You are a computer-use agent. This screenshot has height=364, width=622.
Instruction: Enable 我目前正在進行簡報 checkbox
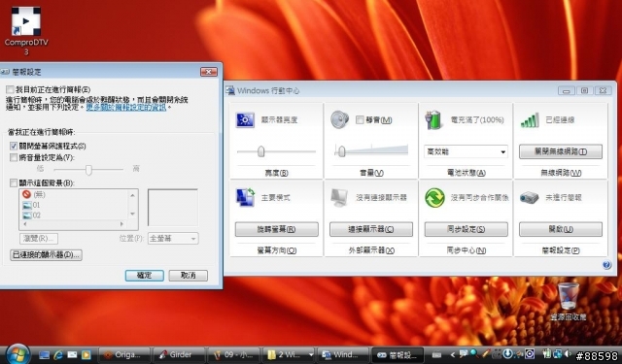[11, 89]
